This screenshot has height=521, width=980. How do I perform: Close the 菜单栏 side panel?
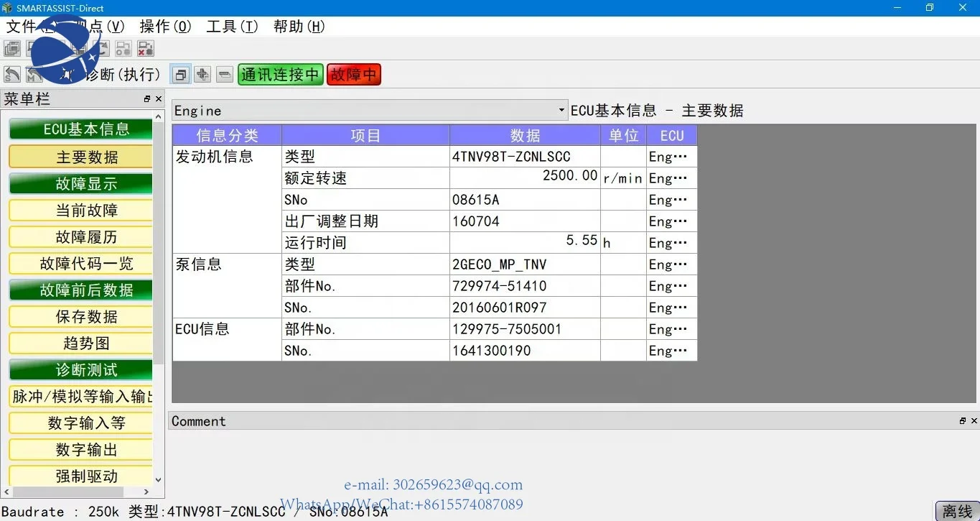click(159, 99)
